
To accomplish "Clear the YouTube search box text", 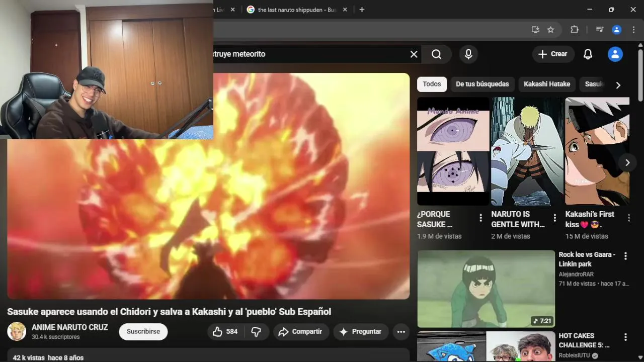I will pos(414,54).
